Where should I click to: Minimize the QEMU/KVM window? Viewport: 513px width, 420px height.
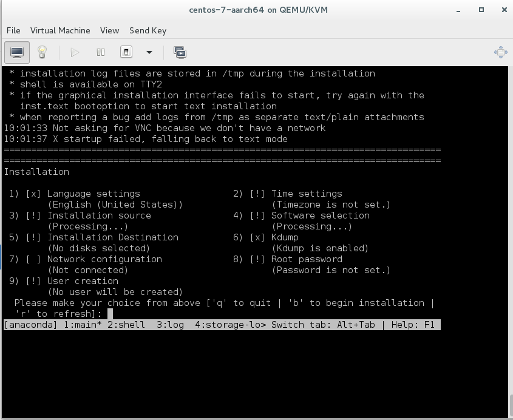pos(458,10)
